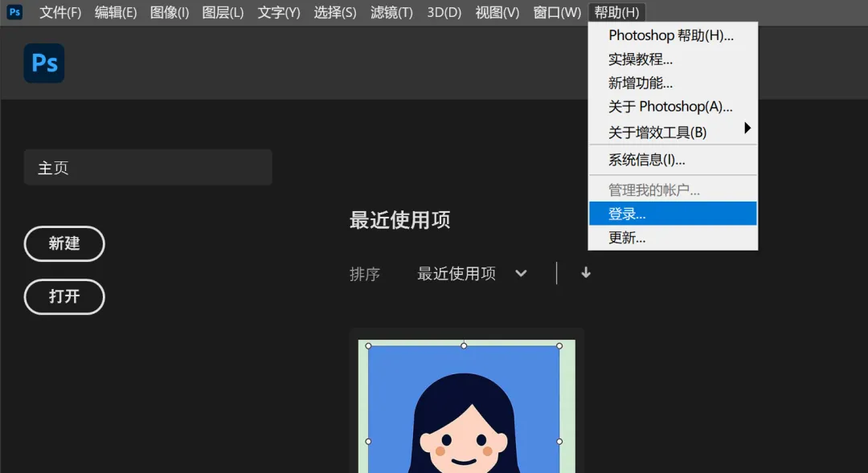Open the 滤镜(T) menu
This screenshot has width=868, height=473.
click(391, 12)
